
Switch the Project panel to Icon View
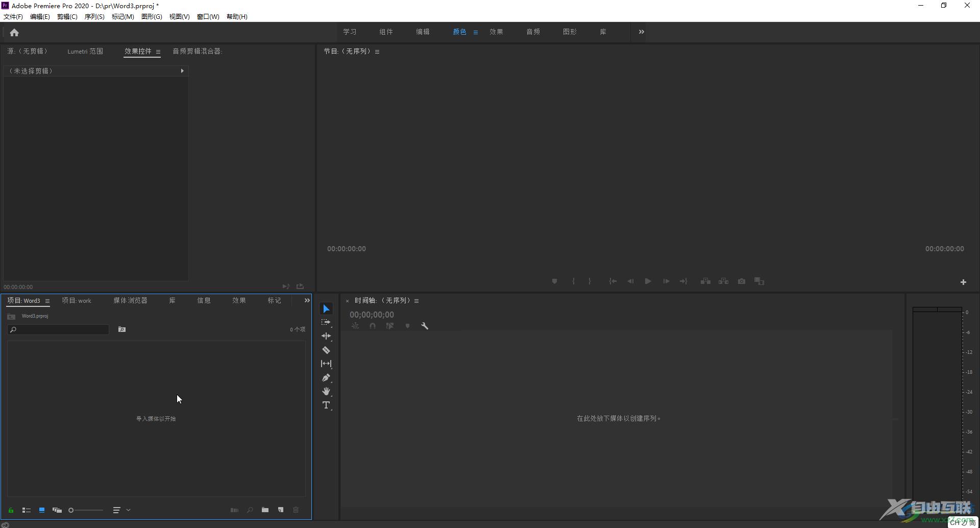click(42, 510)
